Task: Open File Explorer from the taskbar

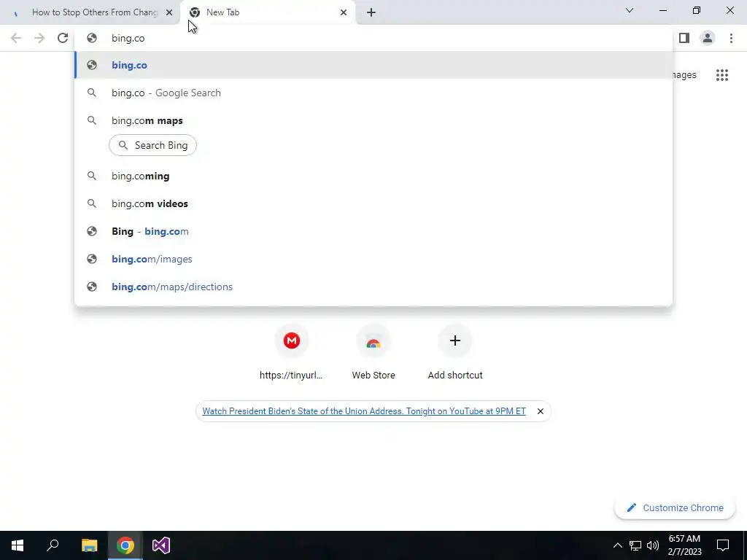Action: tap(89, 545)
